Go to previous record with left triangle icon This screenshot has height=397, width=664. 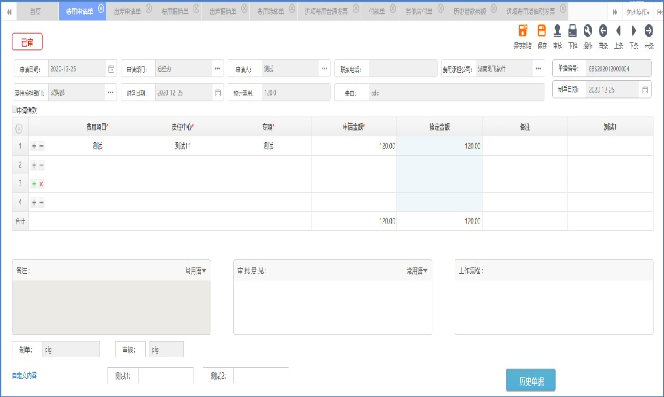[618, 31]
